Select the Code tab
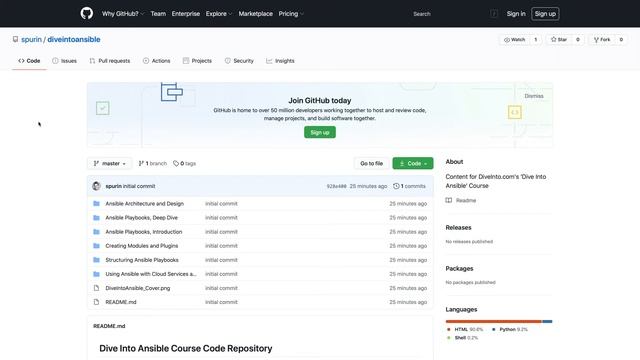640x360 pixels. pyautogui.click(x=29, y=61)
